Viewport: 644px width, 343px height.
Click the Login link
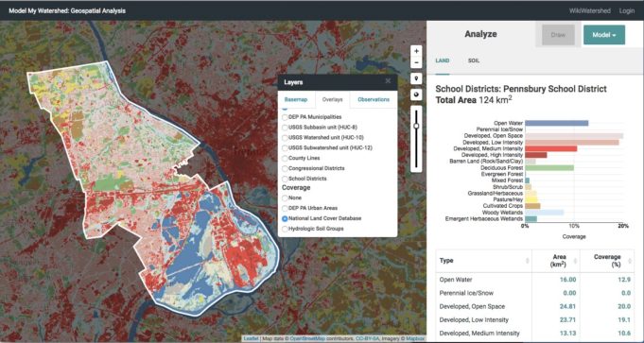point(627,11)
